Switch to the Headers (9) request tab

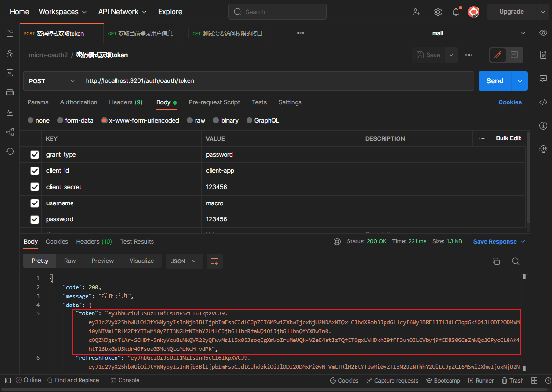coord(126,102)
